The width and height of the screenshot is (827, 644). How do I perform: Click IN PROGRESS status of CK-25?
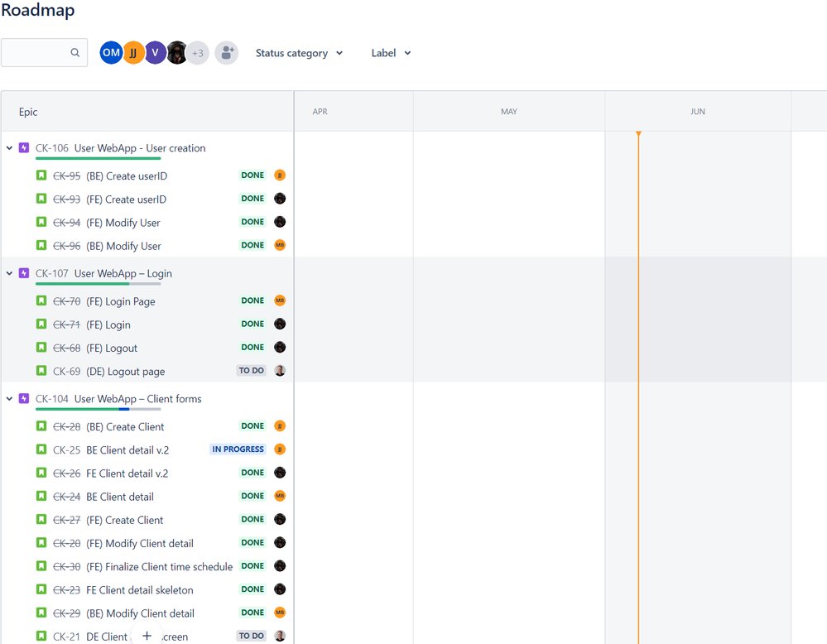tap(238, 449)
